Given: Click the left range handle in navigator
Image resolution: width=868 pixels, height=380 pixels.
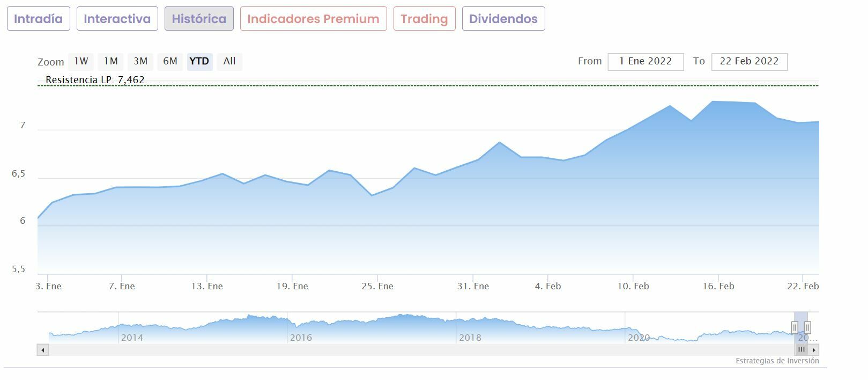Looking at the screenshot, I should point(795,327).
